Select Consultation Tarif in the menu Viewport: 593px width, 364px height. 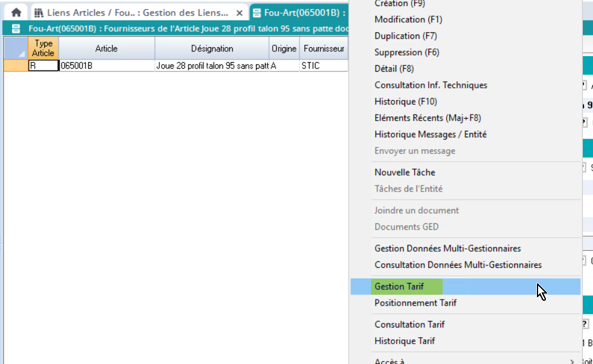pos(409,325)
